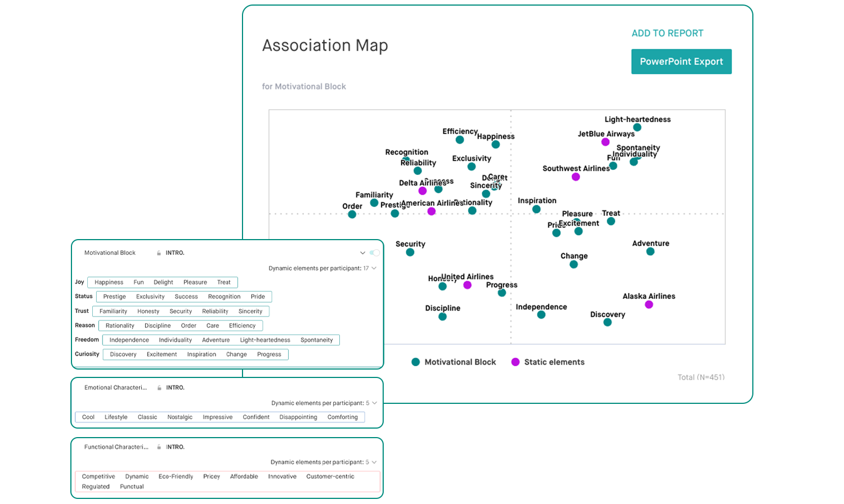Click the Competitive tag in Functional panel
The image size is (844, 504).
[98, 476]
